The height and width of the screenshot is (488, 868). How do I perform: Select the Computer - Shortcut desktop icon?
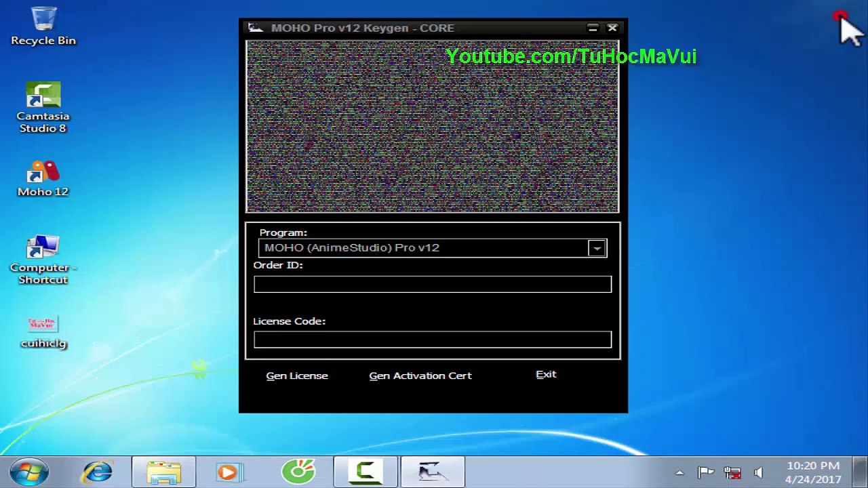pos(43,260)
